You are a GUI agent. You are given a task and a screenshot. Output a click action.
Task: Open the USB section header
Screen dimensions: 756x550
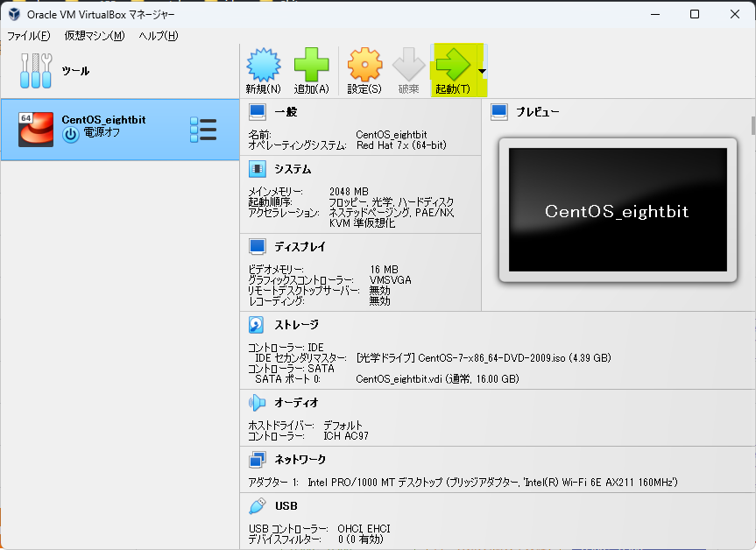[x=286, y=506]
